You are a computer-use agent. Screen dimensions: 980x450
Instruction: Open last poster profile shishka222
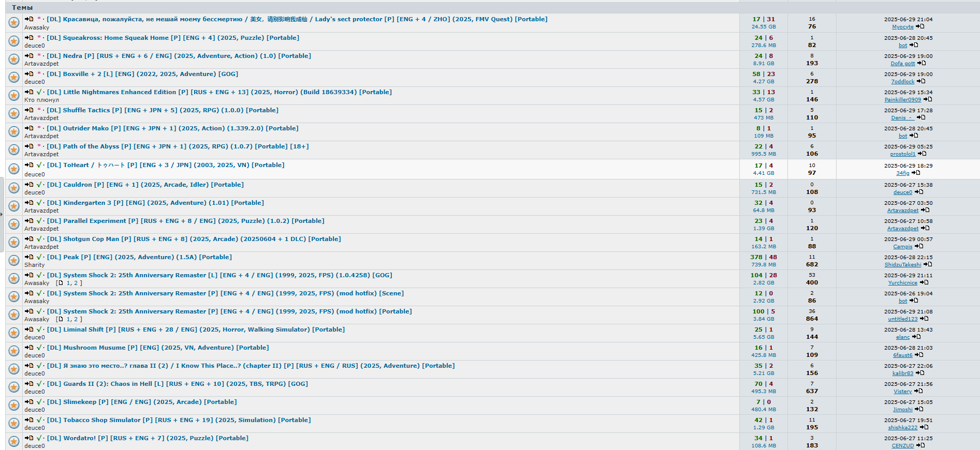903,428
